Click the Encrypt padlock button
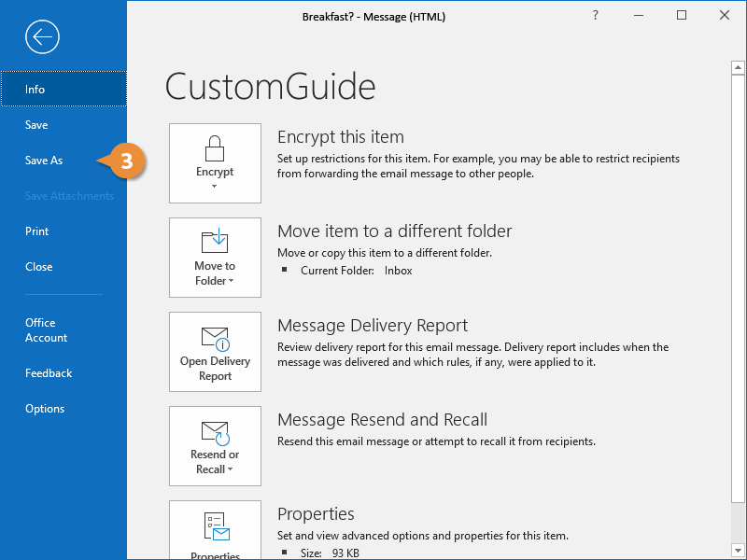The width and height of the screenshot is (747, 560). point(215,163)
